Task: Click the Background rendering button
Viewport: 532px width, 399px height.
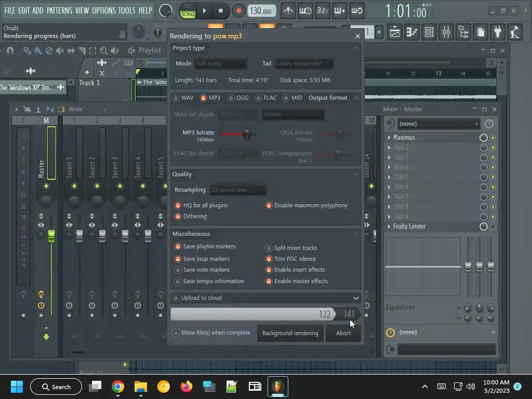Action: click(290, 333)
